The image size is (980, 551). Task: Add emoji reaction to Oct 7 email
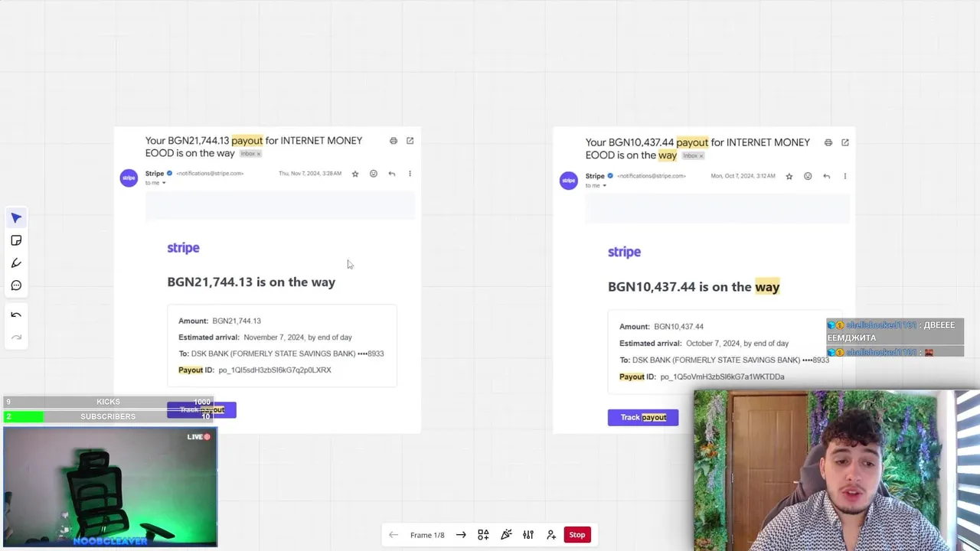click(x=808, y=176)
